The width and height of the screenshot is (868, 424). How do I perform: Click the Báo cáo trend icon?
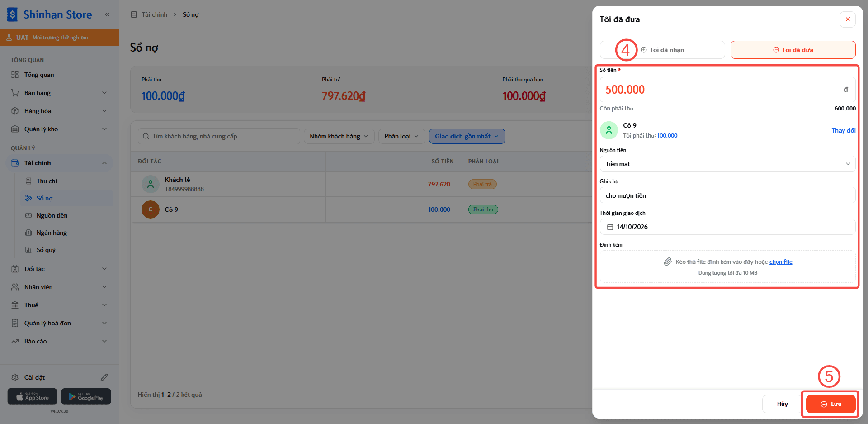pos(15,341)
